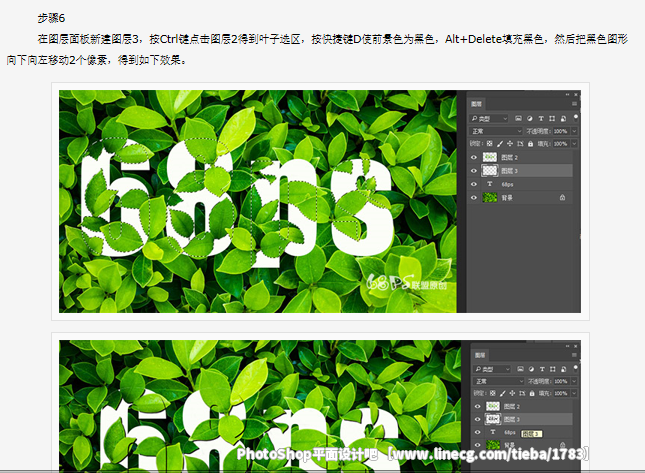Toggle 68ps text layer visibility in second screenshot
Image resolution: width=645 pixels, height=473 pixels.
tap(478, 432)
